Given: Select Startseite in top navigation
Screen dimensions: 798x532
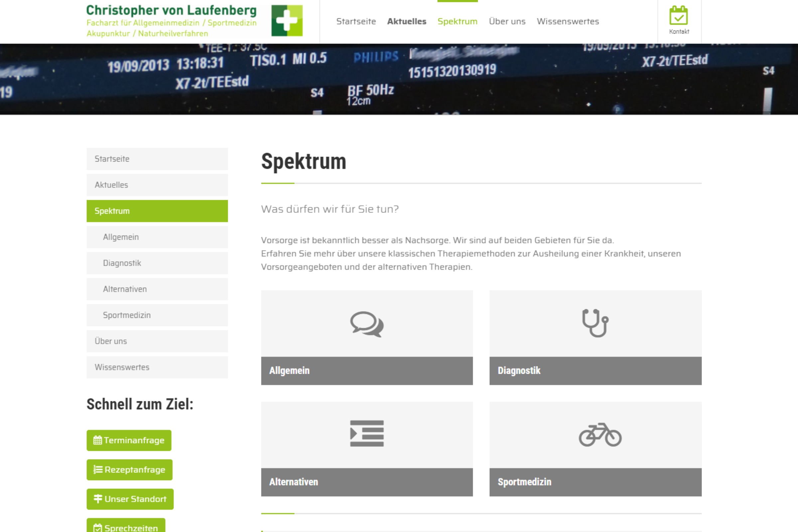Looking at the screenshot, I should coord(356,21).
